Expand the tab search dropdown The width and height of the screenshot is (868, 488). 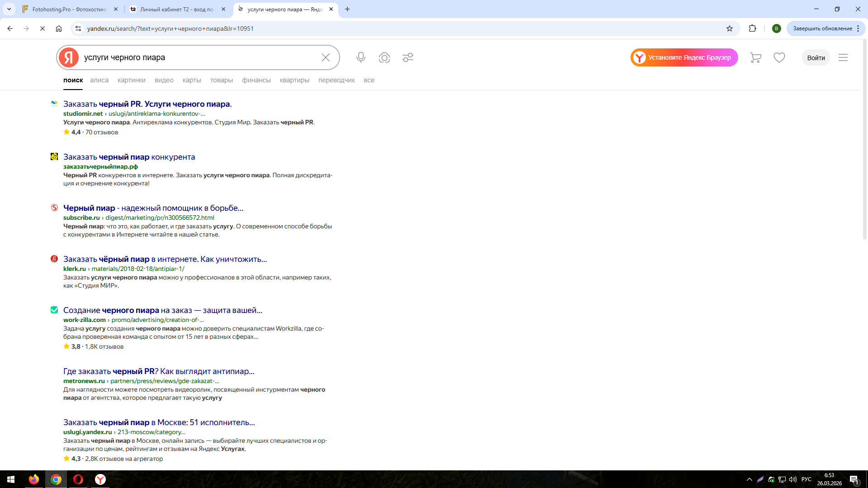9,9
